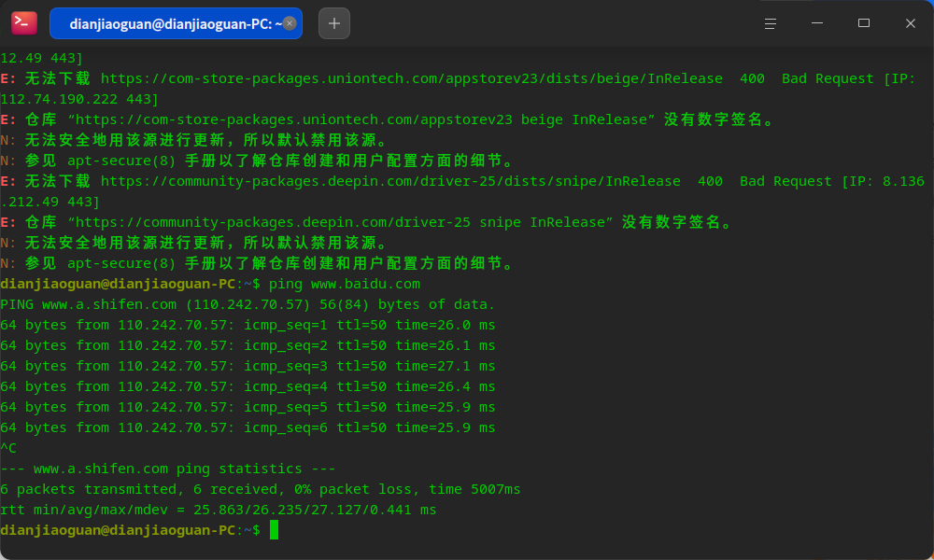Click the icmp_seq=4 ping reply line

pyautogui.click(x=248, y=386)
